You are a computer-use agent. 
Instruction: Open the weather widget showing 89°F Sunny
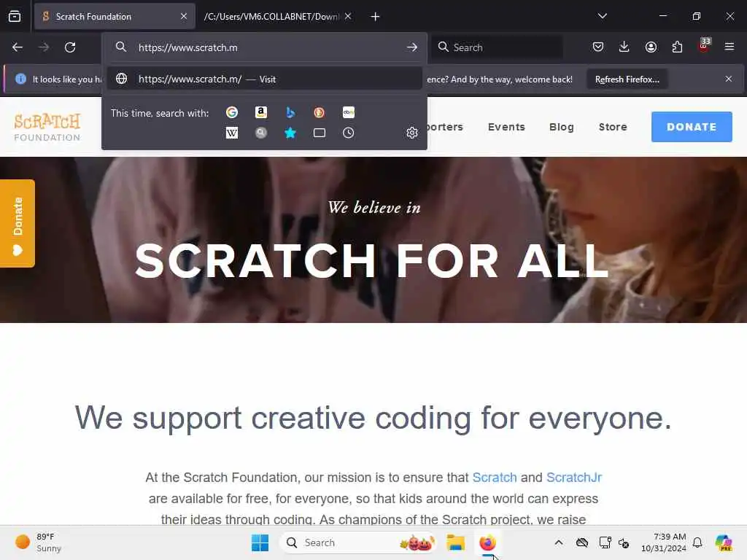pos(39,542)
